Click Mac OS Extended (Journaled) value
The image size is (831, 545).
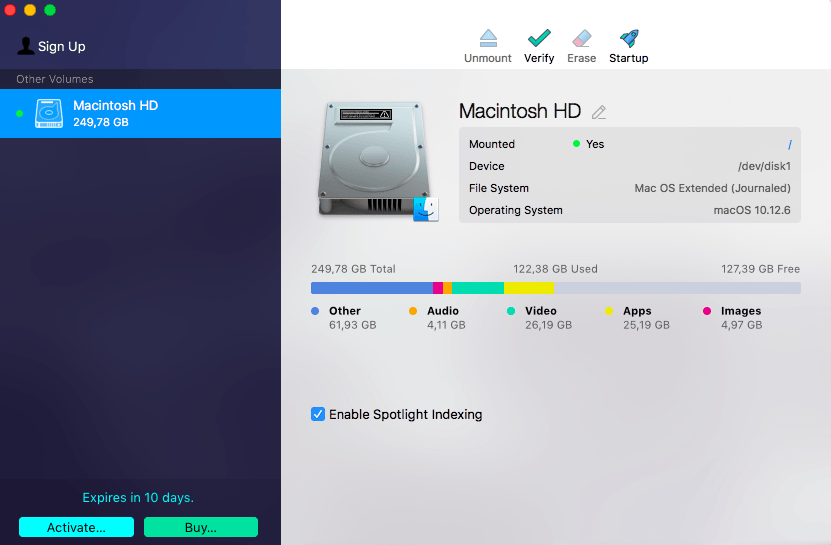712,188
